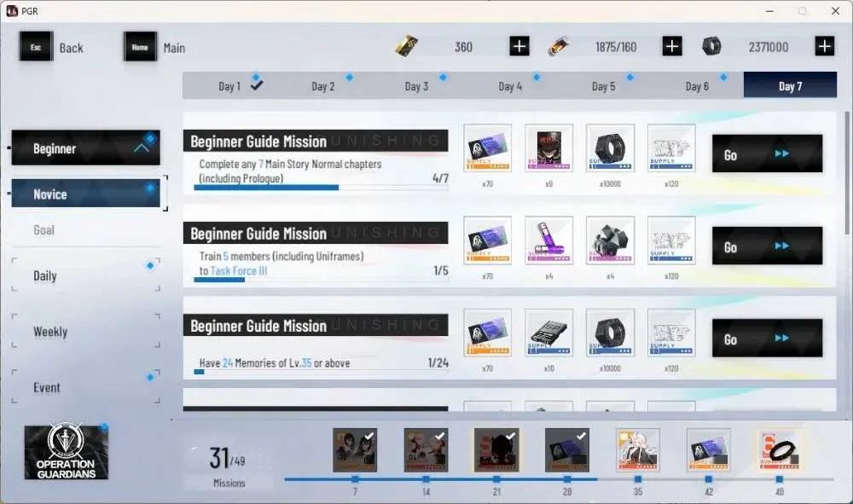Select x10000 cog reward in Main Story mission
The width and height of the screenshot is (853, 504).
(x=611, y=148)
